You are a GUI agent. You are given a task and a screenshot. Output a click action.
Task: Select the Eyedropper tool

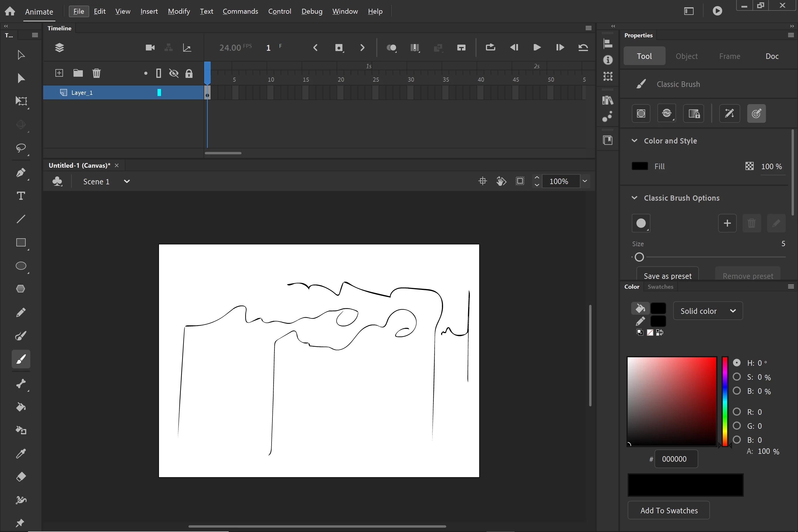click(x=21, y=453)
